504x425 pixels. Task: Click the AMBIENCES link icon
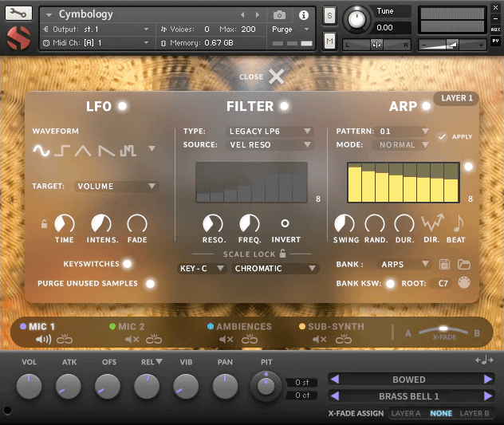250,339
